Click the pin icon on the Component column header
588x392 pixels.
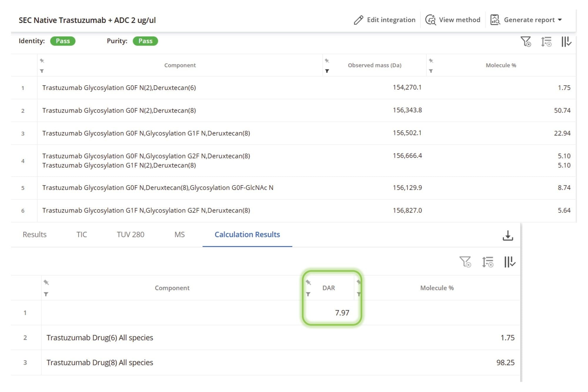coord(42,60)
